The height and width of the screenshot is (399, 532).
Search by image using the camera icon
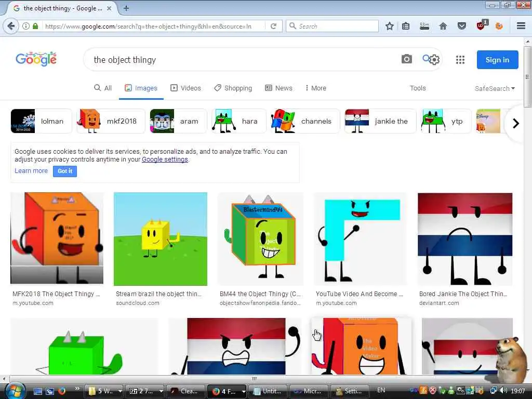pyautogui.click(x=406, y=59)
